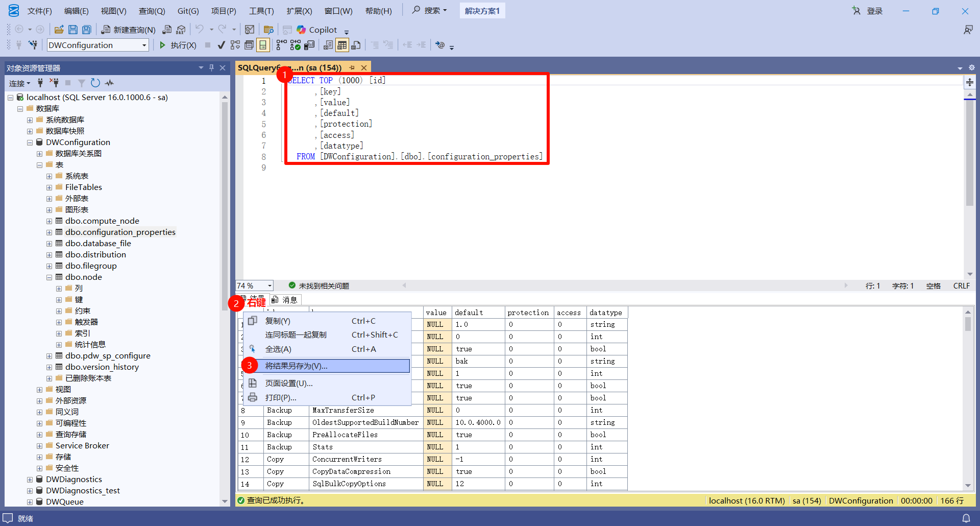Close the Object Explorer panel
This screenshot has width=980, height=526.
point(223,67)
